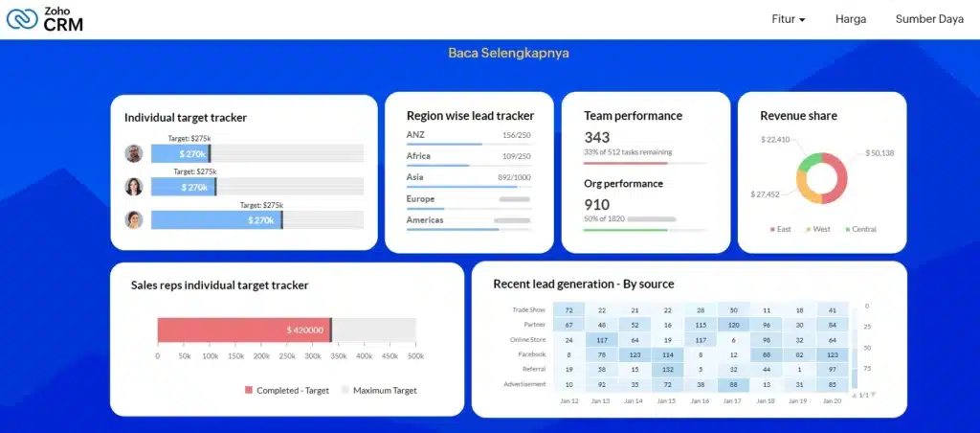This screenshot has width=980, height=433.
Task: Click the ANZ region lead row
Action: tap(469, 138)
